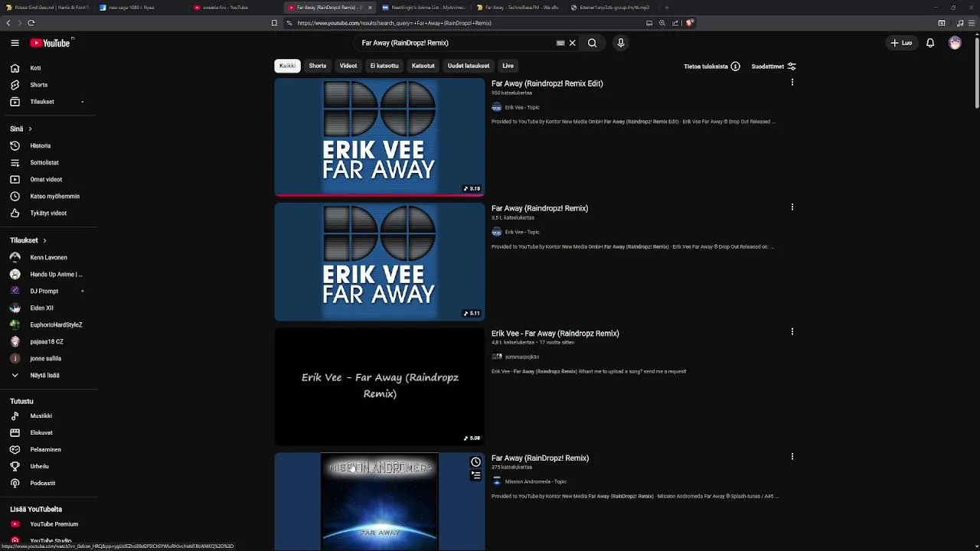This screenshot has height=551, width=980.
Task: Reload the page with browser refresh button
Action: click(31, 23)
